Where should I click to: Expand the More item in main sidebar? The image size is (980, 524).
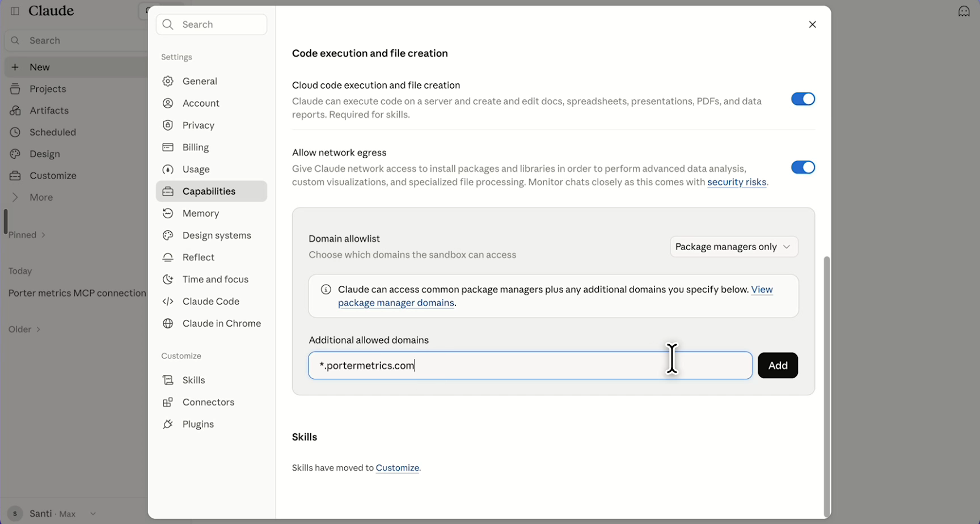[41, 197]
